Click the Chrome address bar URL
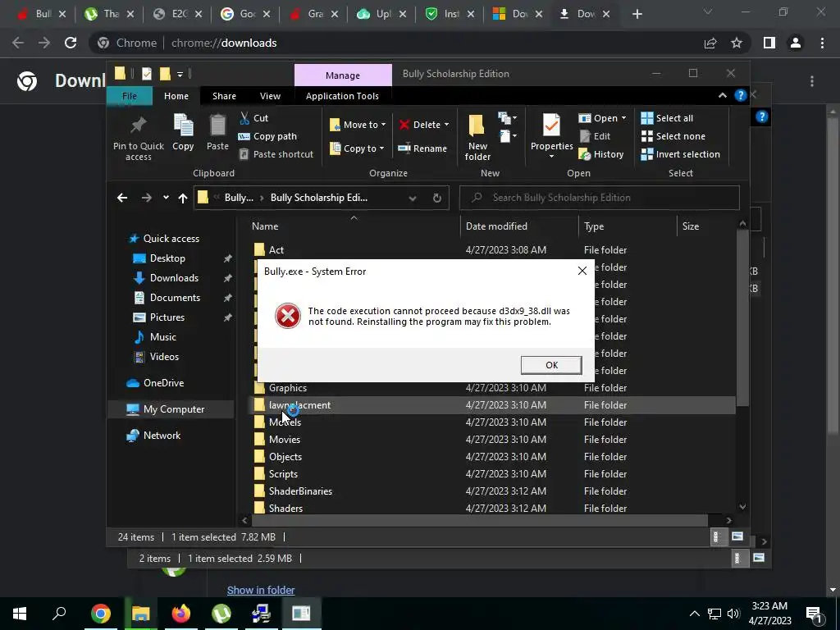This screenshot has height=630, width=840. pos(224,43)
